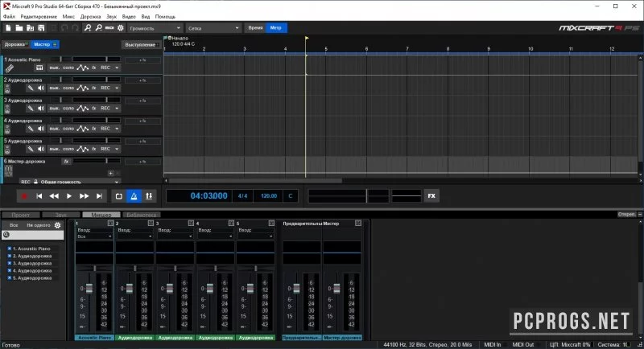Click the Откреп. undock button
The width and height of the screenshot is (644, 349).
pos(627,215)
